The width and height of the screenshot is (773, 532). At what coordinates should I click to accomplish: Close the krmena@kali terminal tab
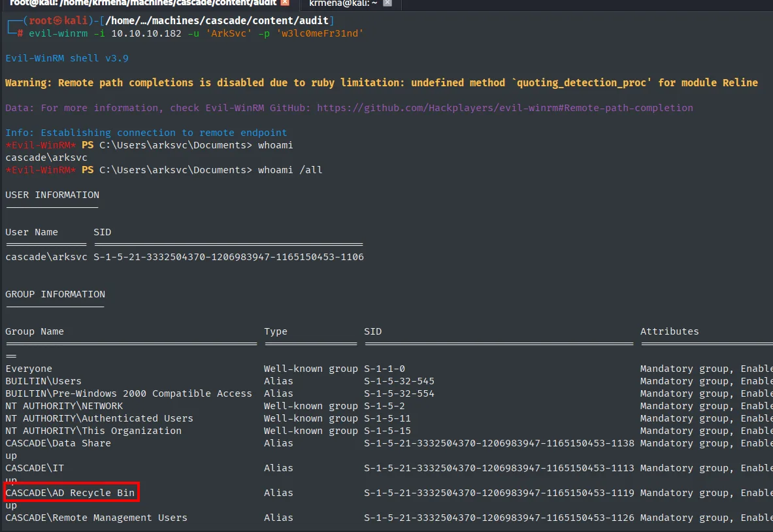(x=387, y=3)
